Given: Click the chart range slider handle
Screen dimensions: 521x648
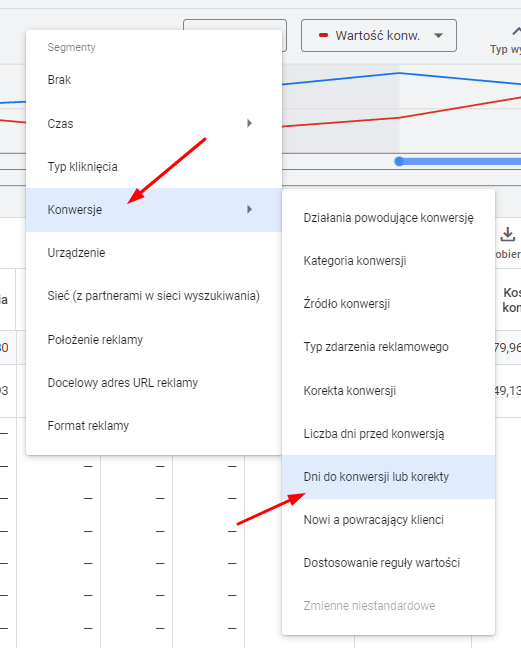Looking at the screenshot, I should pos(399,161).
